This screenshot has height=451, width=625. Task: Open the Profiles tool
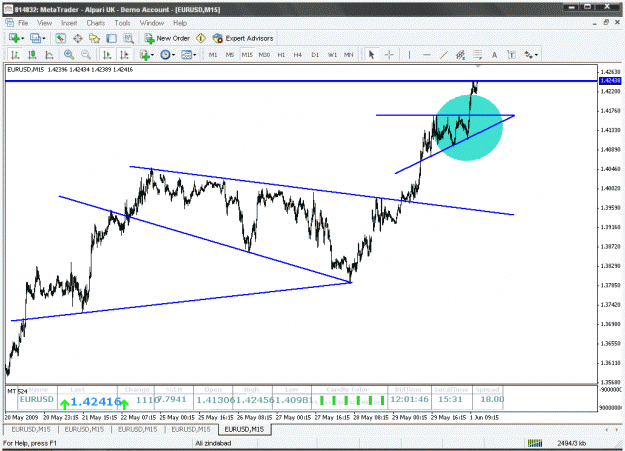tap(35, 38)
